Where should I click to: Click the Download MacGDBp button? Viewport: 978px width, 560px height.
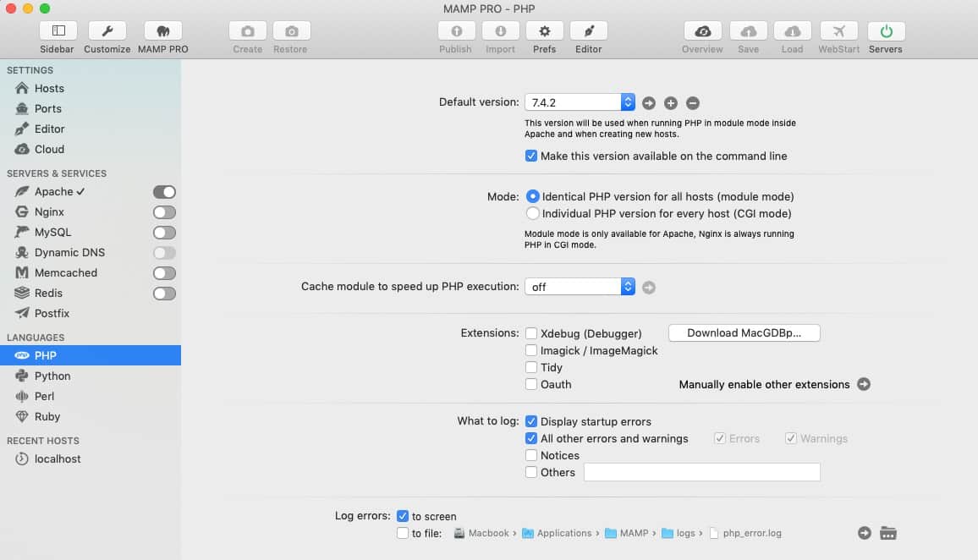pyautogui.click(x=744, y=332)
